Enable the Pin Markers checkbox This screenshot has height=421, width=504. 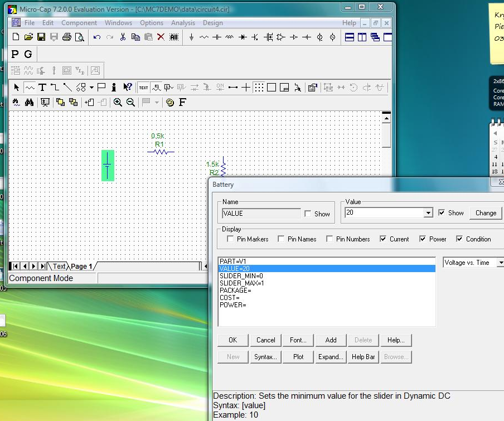tap(230, 239)
